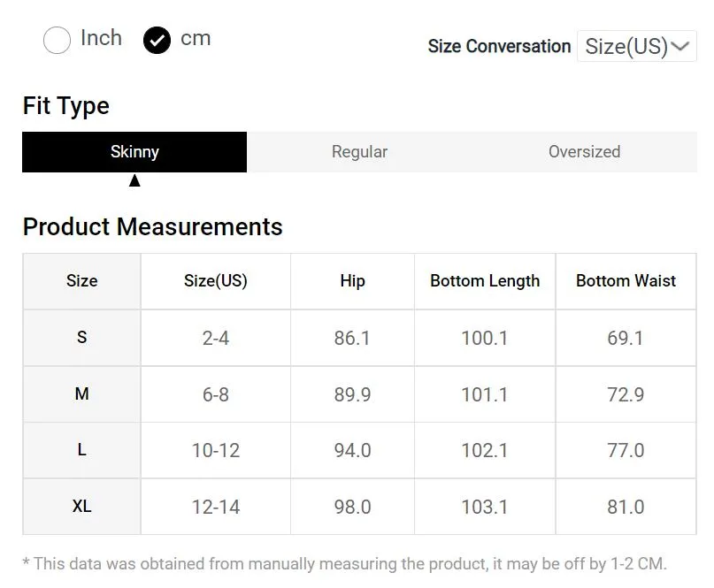Click the dropdown chevron next to Size(US)
Screen dimensions: 714x588
[680, 46]
